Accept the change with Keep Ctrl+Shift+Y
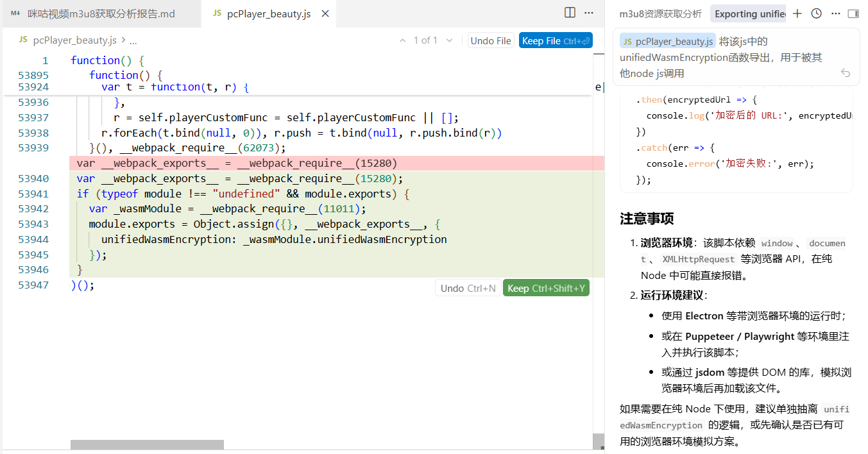The height and width of the screenshot is (454, 868). pos(546,288)
